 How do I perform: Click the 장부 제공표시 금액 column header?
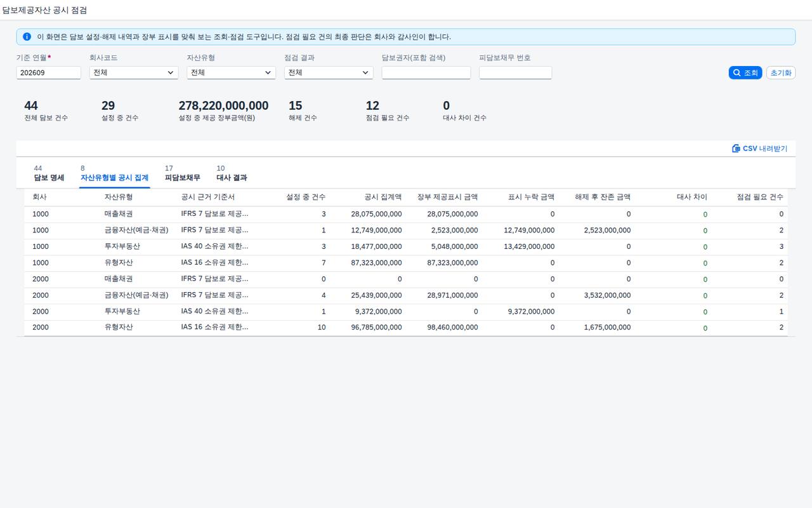(448, 197)
